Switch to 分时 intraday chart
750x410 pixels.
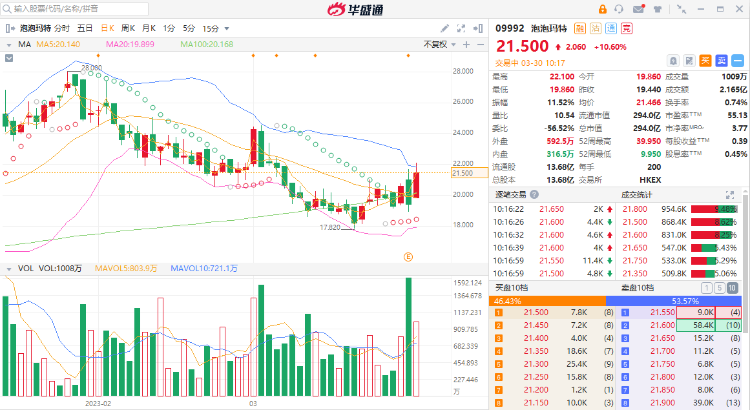(x=62, y=29)
